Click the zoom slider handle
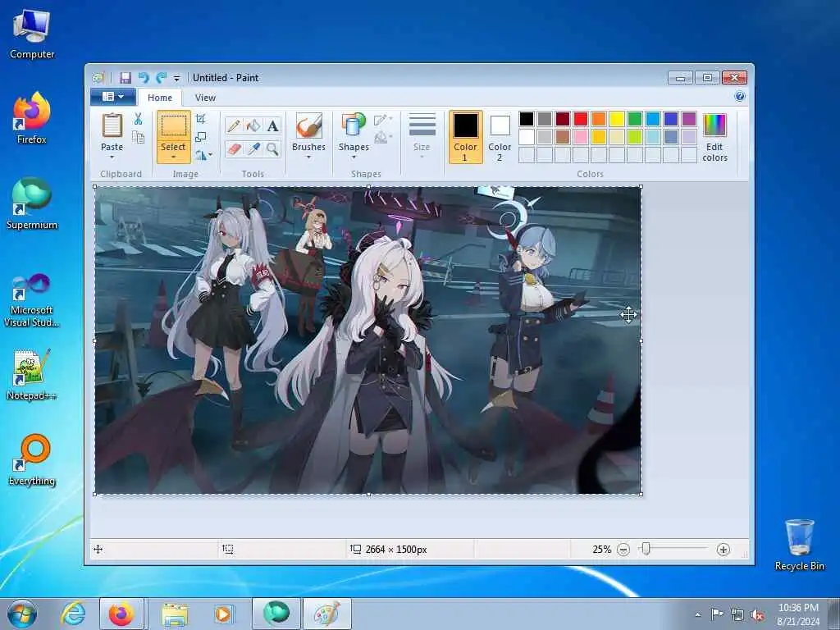The image size is (840, 630). coord(646,549)
